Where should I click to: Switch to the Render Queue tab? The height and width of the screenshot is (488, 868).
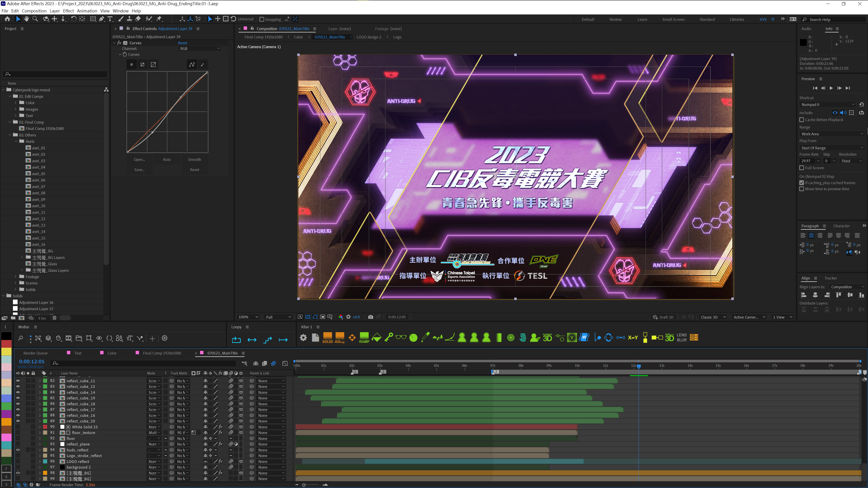coord(35,353)
